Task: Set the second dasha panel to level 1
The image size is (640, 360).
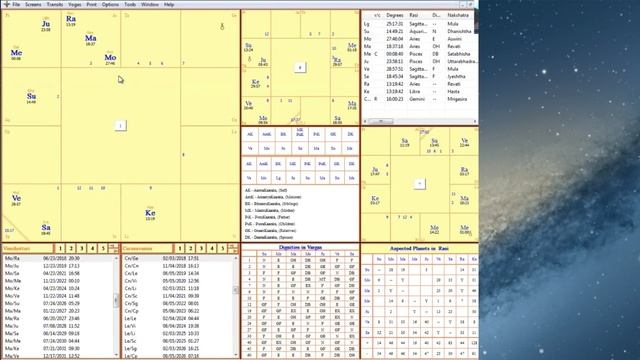Action: click(180, 248)
